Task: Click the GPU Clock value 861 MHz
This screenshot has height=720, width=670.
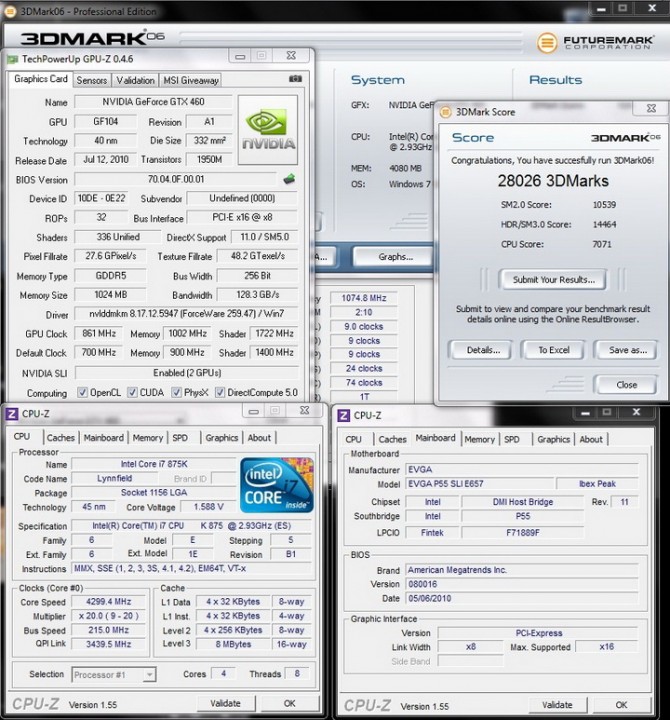Action: (99, 333)
